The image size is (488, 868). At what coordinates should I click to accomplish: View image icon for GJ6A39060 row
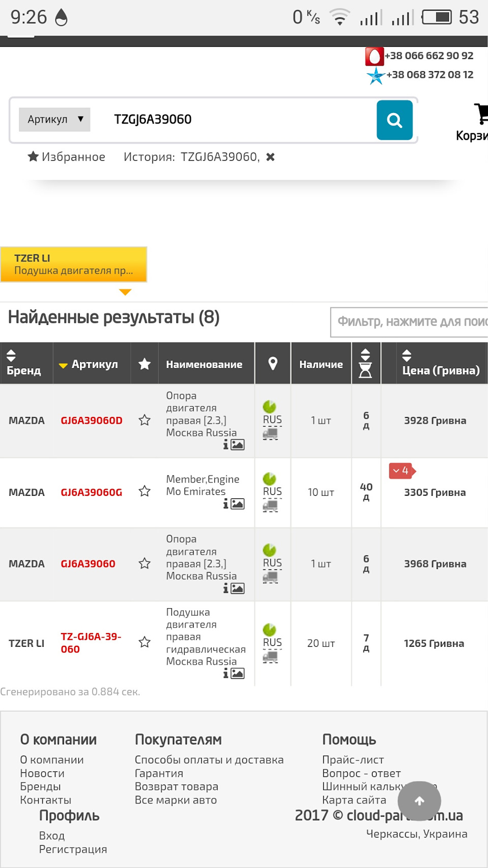click(x=237, y=588)
